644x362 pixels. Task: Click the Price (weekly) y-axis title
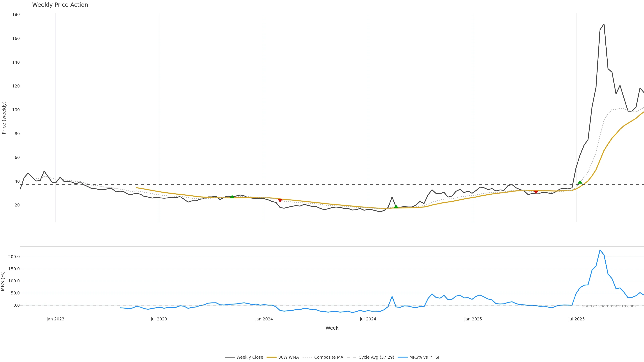(x=4, y=118)
